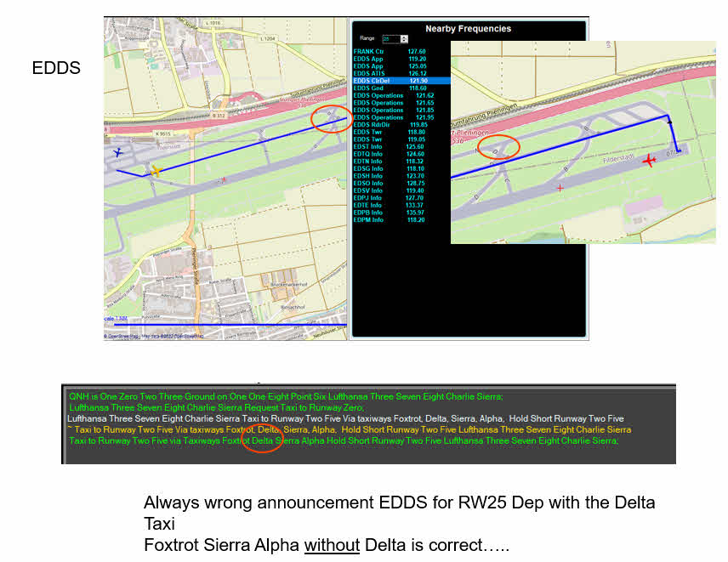Select EDDS Operations 121.85 frequency
The image size is (728, 562).
[394, 111]
